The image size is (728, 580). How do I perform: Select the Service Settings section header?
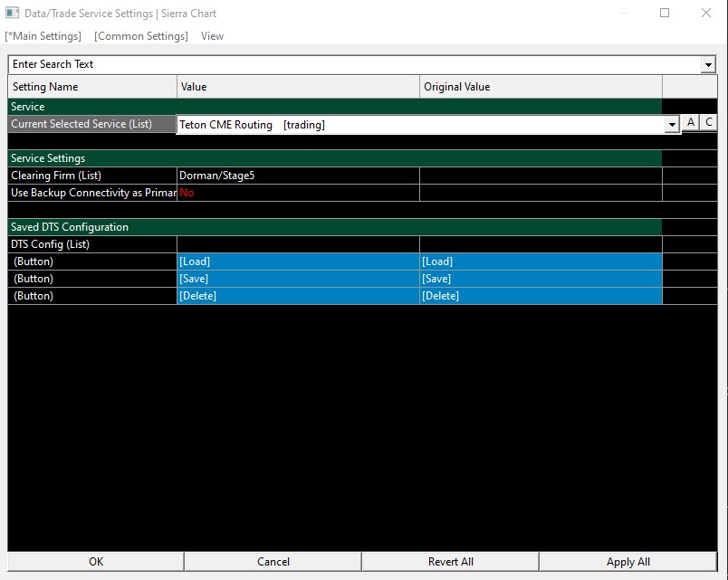click(x=335, y=158)
